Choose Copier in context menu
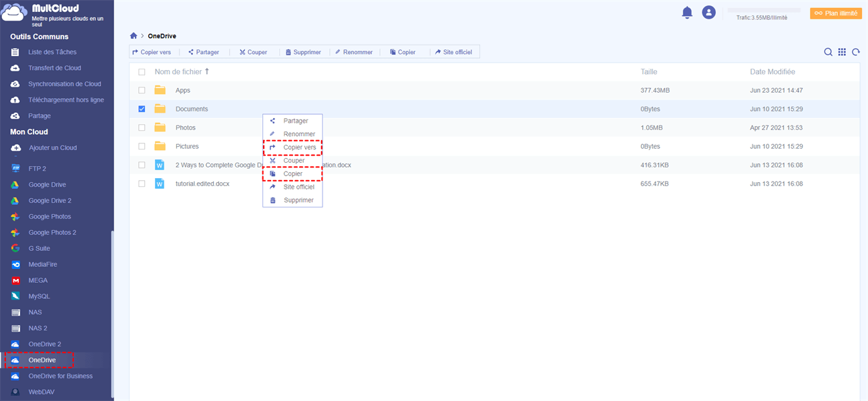 [292, 173]
